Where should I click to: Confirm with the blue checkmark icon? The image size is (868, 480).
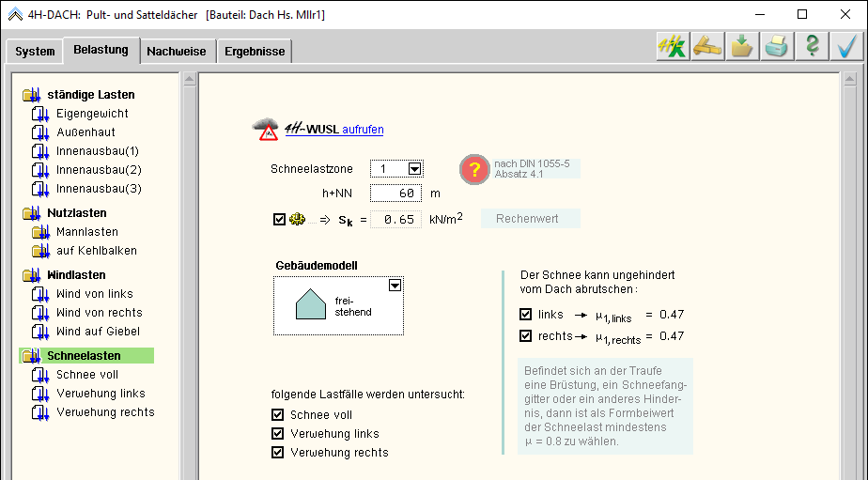tap(846, 47)
